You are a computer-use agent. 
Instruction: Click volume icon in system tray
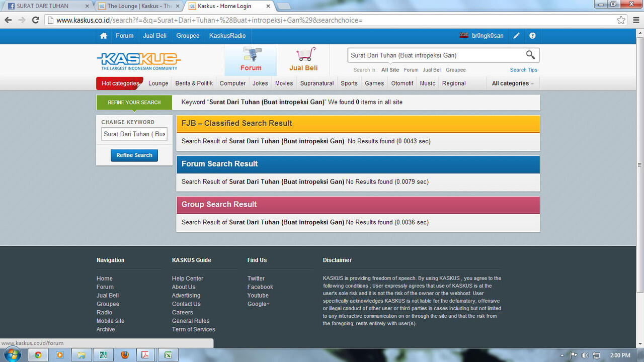tap(585, 355)
